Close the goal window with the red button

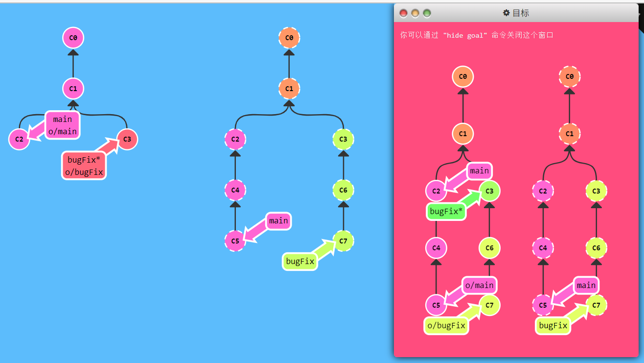click(x=404, y=13)
